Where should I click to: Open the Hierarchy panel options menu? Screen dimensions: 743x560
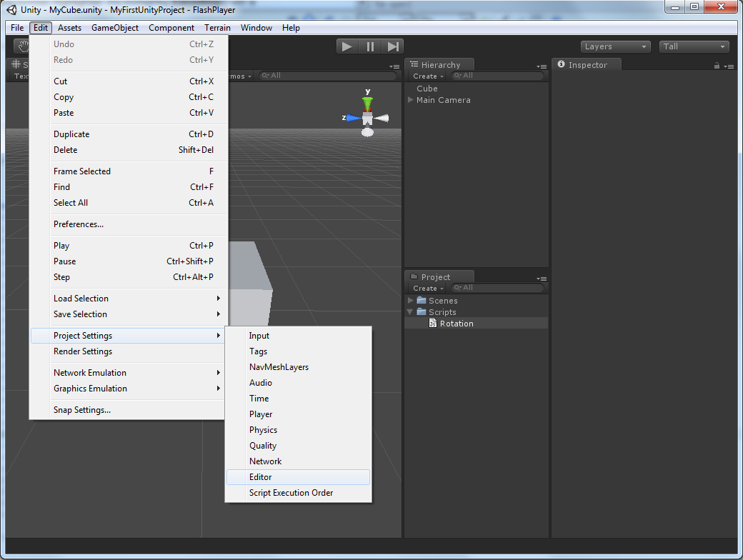(x=542, y=66)
